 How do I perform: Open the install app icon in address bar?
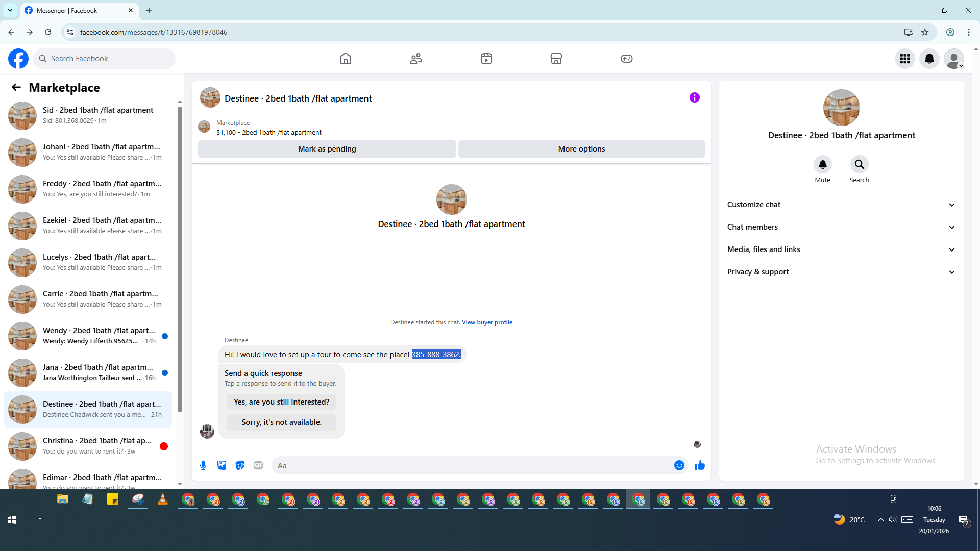click(909, 32)
